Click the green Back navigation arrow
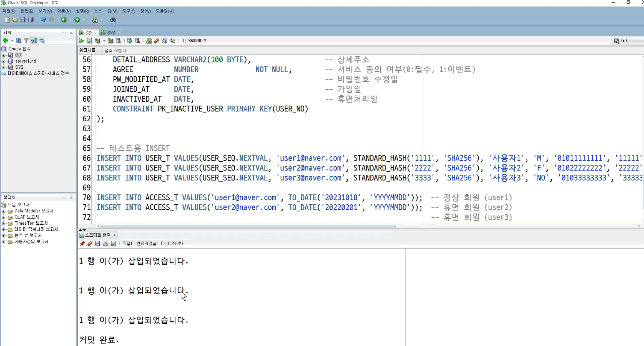The height and width of the screenshot is (346, 644). click(x=63, y=20)
